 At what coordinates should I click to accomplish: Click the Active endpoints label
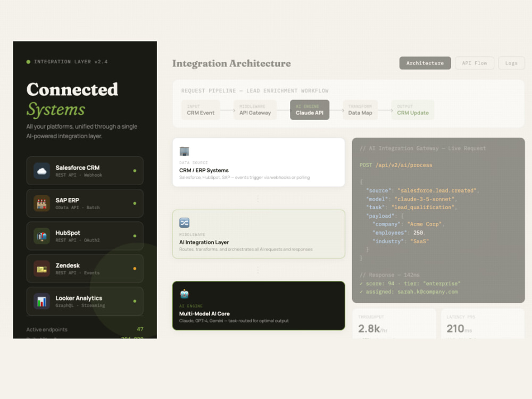pos(47,329)
